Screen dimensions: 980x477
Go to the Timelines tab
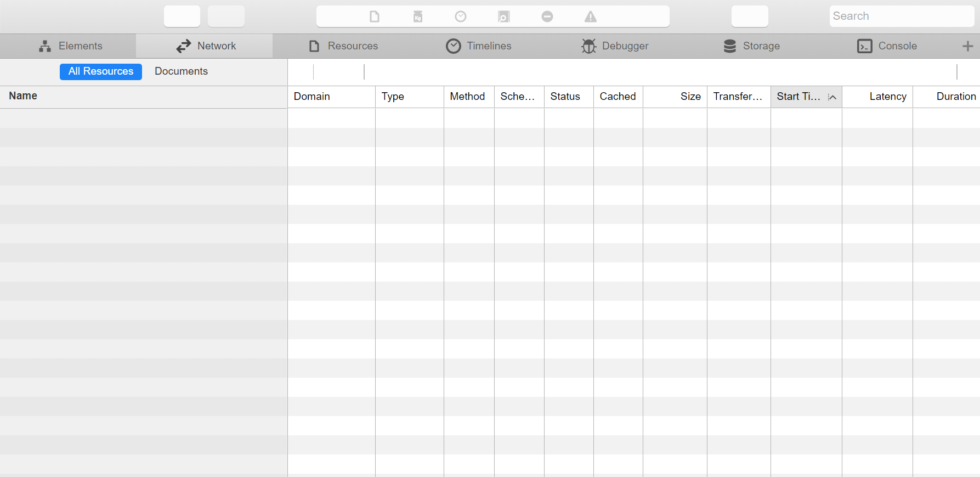478,46
